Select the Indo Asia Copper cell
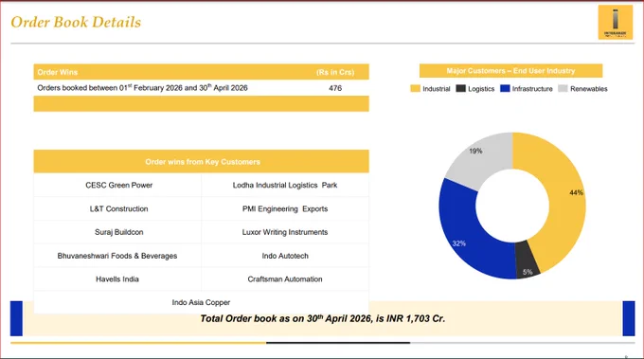This screenshot has width=644, height=359. (x=201, y=302)
